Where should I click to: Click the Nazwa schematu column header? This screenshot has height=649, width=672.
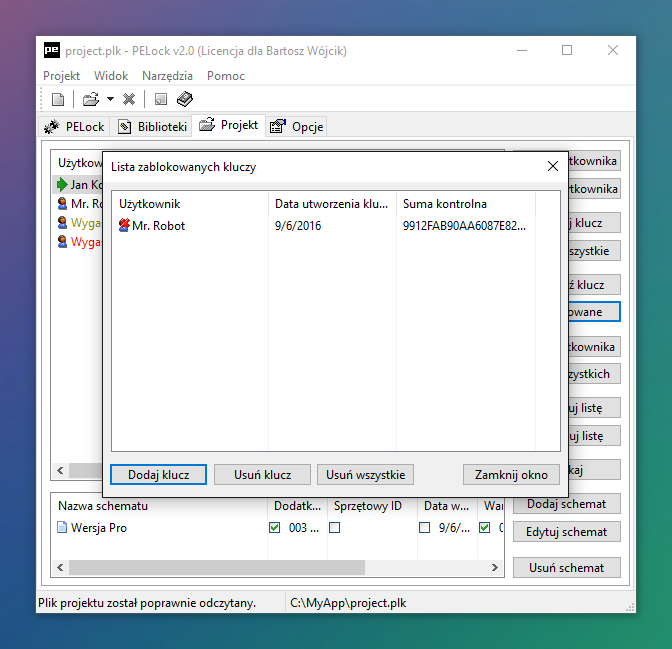pyautogui.click(x=159, y=506)
